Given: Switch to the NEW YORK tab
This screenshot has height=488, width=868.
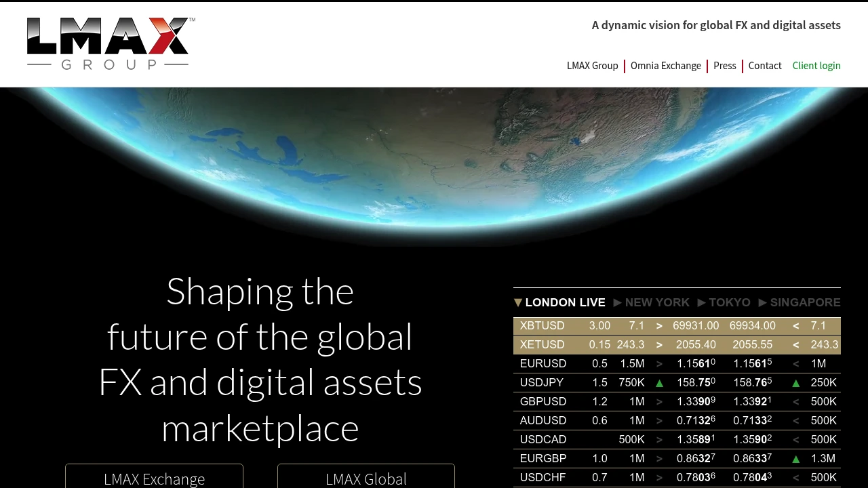Looking at the screenshot, I should click(x=657, y=302).
